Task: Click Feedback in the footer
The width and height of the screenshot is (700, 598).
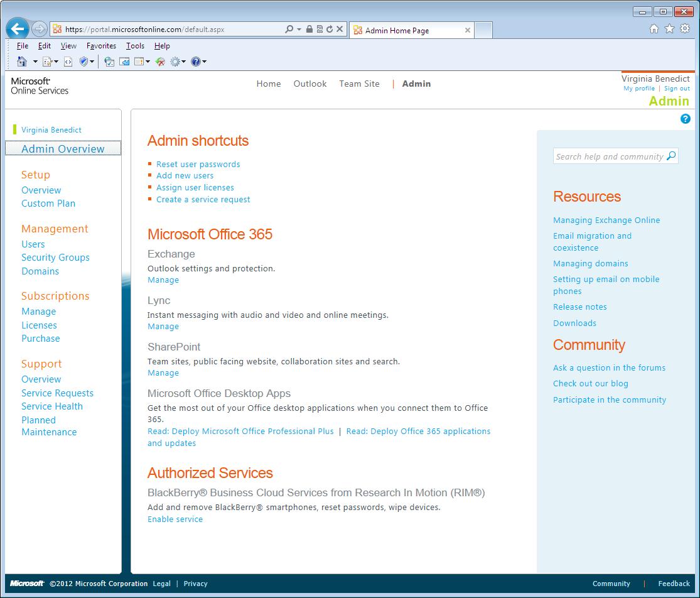Action: 674,584
